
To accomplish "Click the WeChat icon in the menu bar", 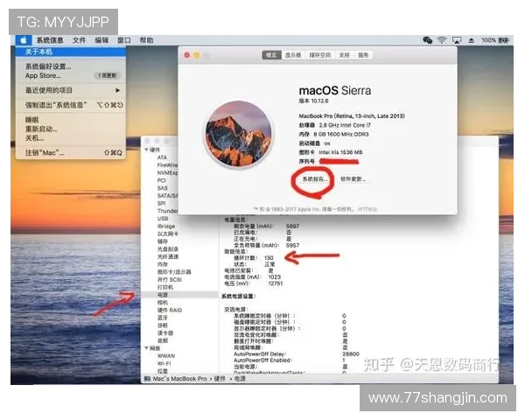I will tap(428, 40).
